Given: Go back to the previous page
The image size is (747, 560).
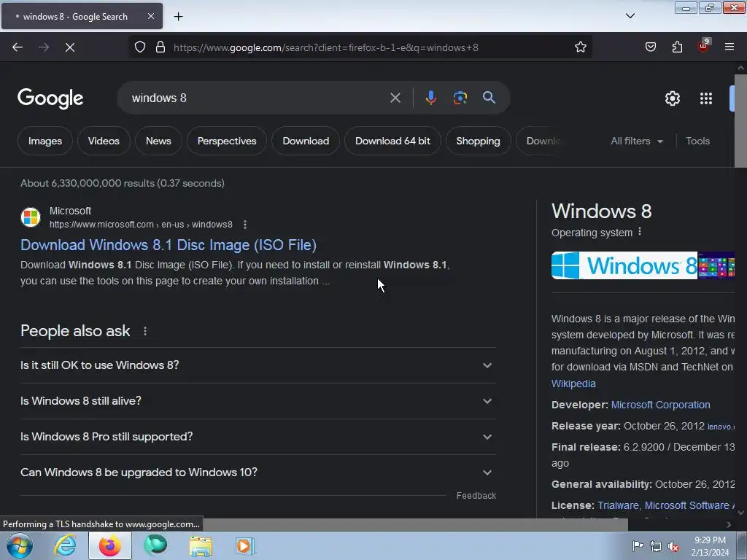Looking at the screenshot, I should [x=18, y=47].
